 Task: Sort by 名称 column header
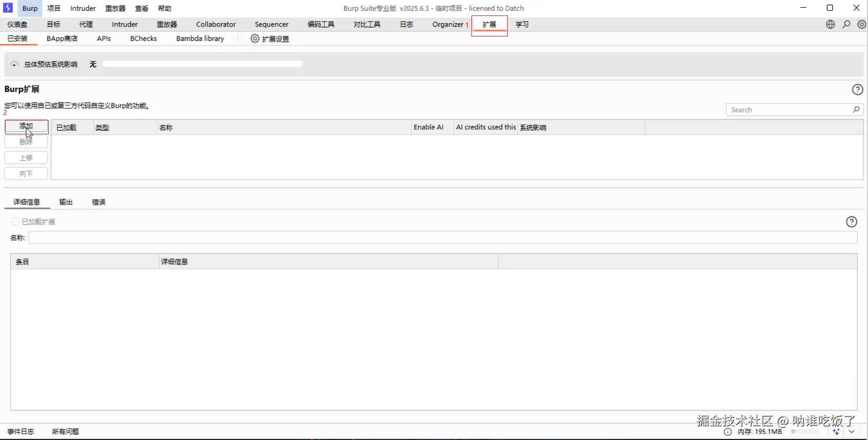coord(284,127)
